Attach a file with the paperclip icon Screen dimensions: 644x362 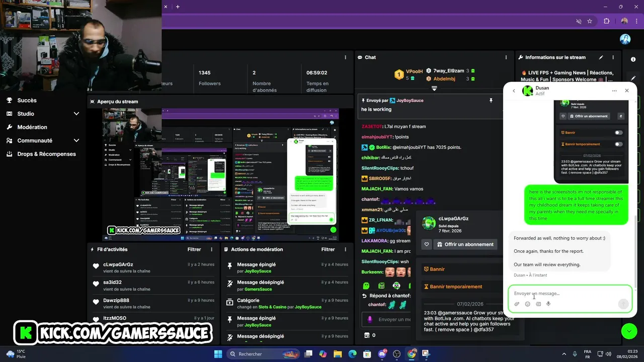point(517,304)
